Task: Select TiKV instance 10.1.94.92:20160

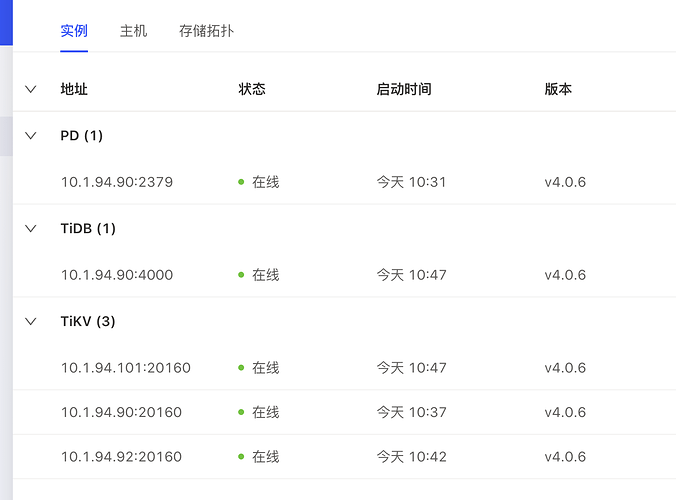Action: click(122, 457)
